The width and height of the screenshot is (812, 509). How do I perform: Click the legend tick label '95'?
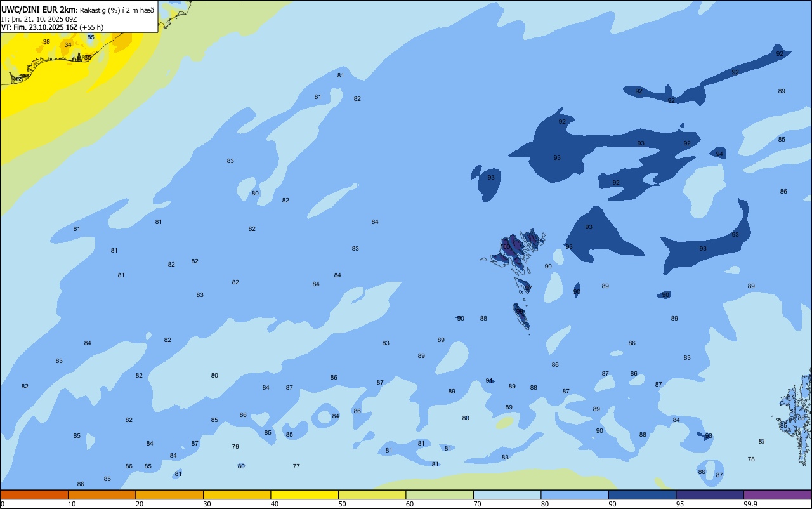click(x=680, y=504)
